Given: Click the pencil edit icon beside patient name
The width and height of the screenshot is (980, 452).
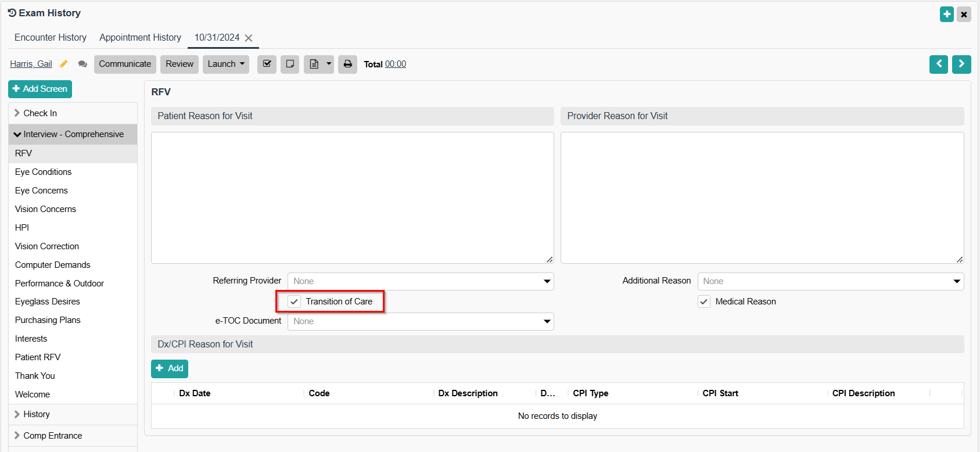Looking at the screenshot, I should coord(64,64).
